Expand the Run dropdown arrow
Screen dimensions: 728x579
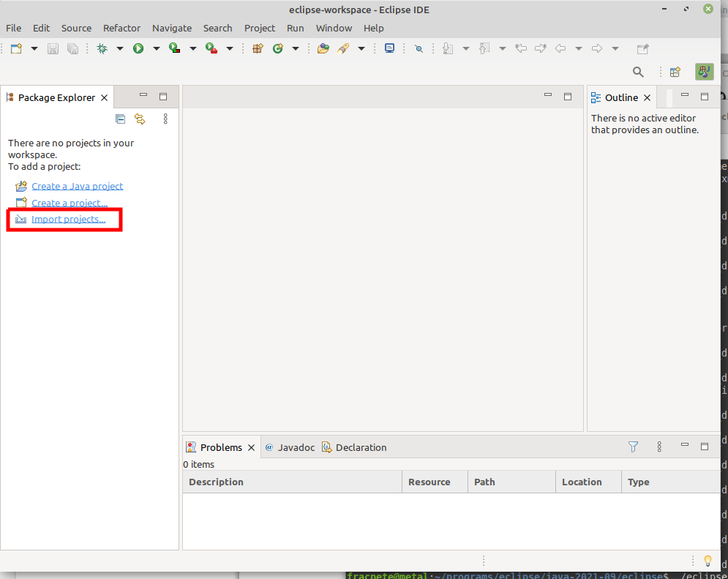point(157,48)
